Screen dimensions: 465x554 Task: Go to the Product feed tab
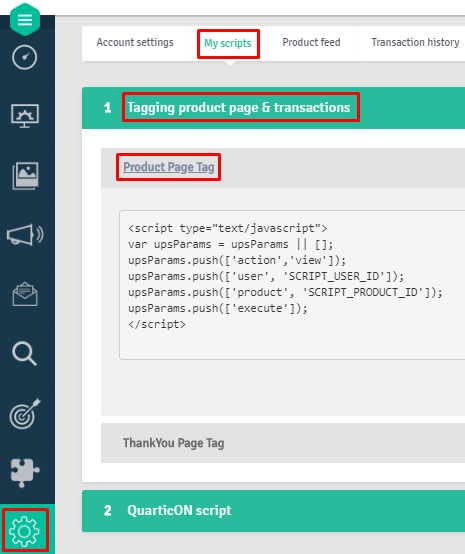pos(311,43)
